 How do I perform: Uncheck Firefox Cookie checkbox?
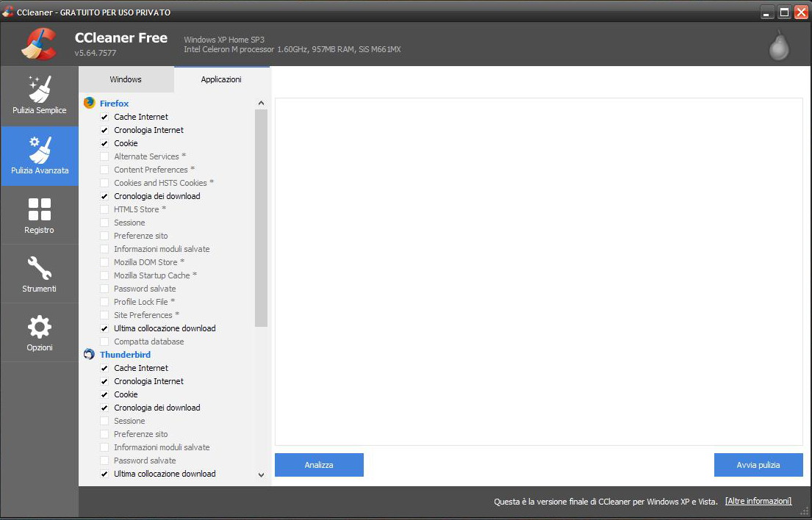(104, 143)
